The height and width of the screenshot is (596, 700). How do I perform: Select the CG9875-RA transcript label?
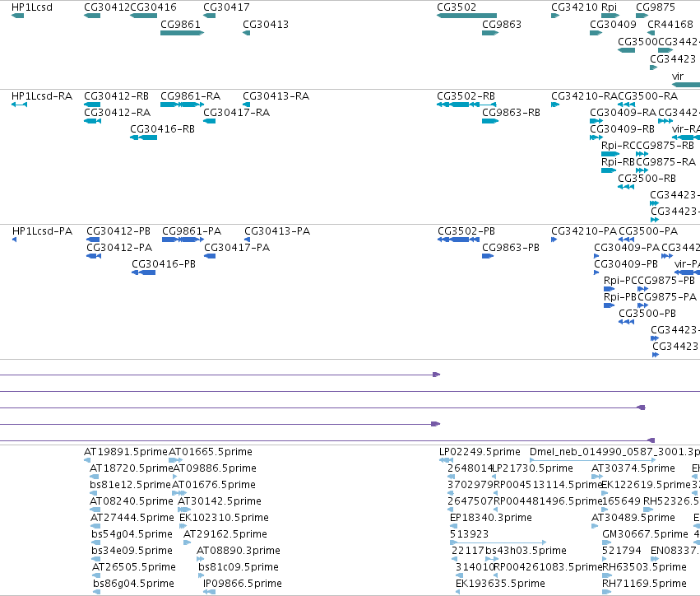pos(666,162)
